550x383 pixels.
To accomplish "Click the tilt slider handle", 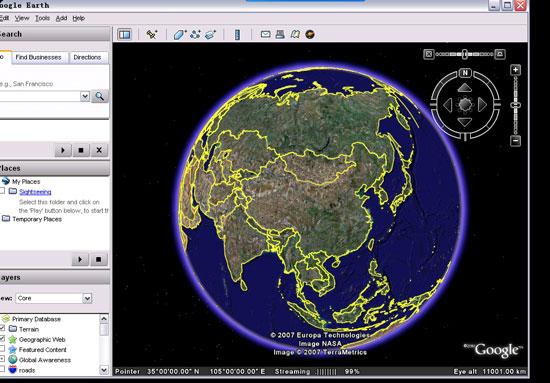I will [465, 54].
